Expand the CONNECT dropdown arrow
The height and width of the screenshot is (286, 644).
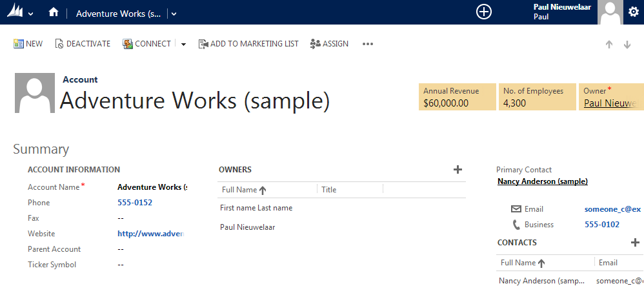[x=183, y=45]
